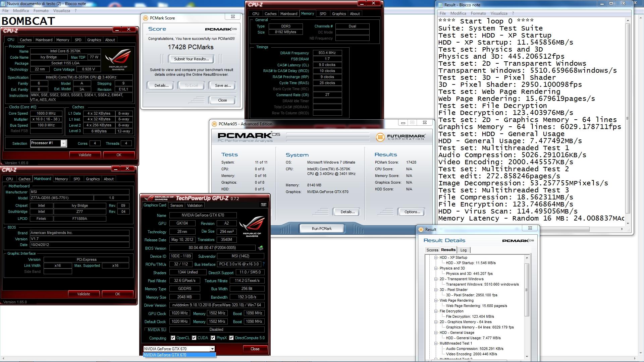The height and width of the screenshot is (362, 644).
Task: Click OK in the top CPU-Z CPU window
Action: [x=119, y=155]
